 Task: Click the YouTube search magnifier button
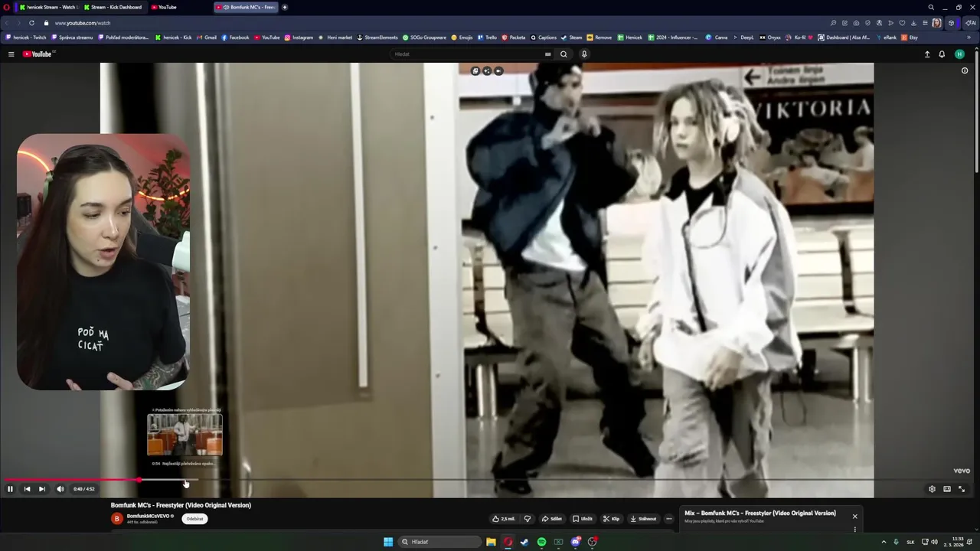pyautogui.click(x=563, y=54)
